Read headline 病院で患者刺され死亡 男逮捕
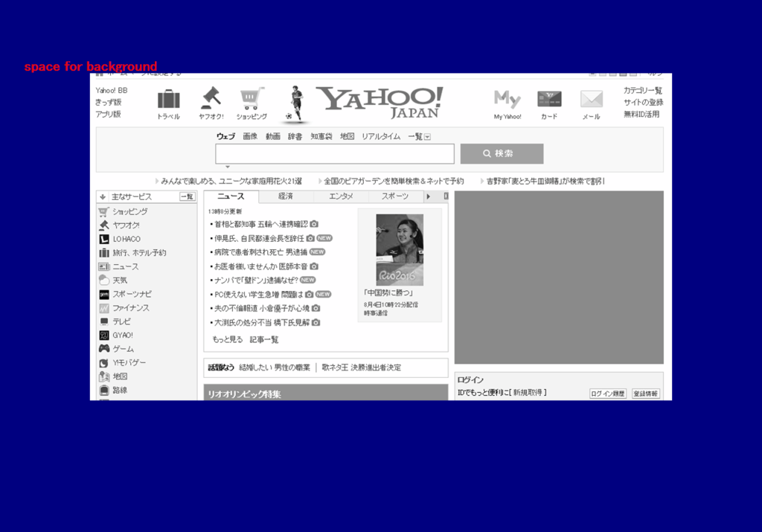The image size is (762, 532). click(x=260, y=252)
